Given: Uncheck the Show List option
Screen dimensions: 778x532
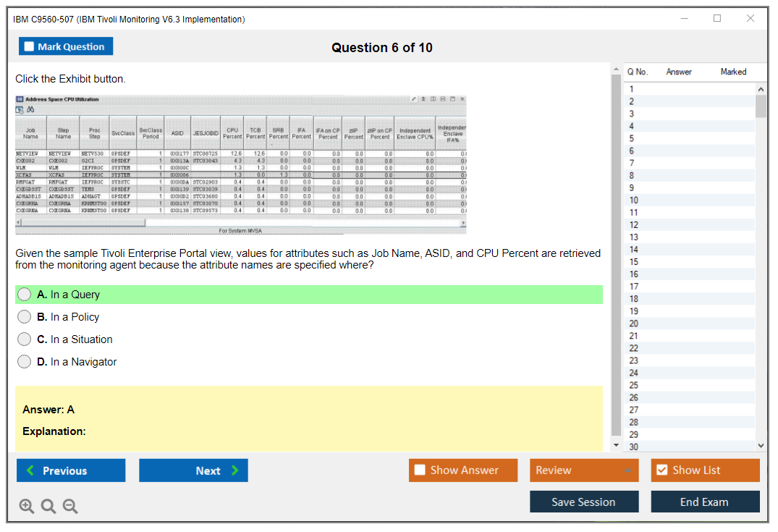Looking at the screenshot, I should click(x=661, y=470).
